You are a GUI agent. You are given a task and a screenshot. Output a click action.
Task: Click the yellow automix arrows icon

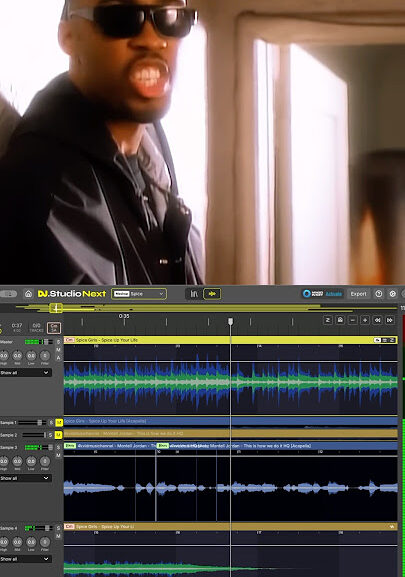[212, 294]
